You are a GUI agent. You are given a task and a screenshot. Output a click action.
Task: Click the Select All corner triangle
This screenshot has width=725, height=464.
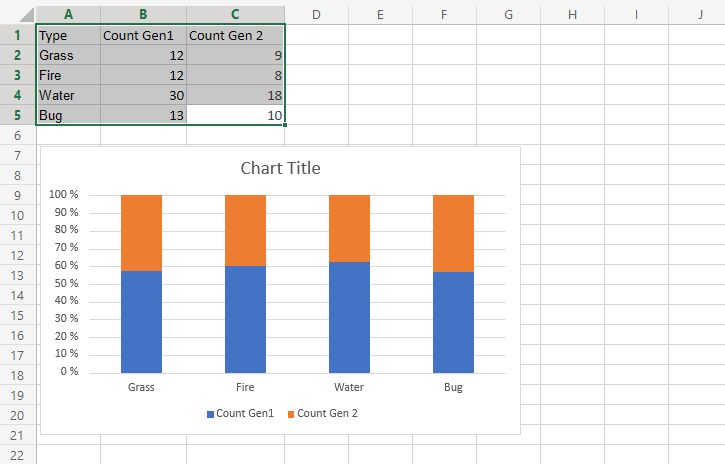click(18, 14)
